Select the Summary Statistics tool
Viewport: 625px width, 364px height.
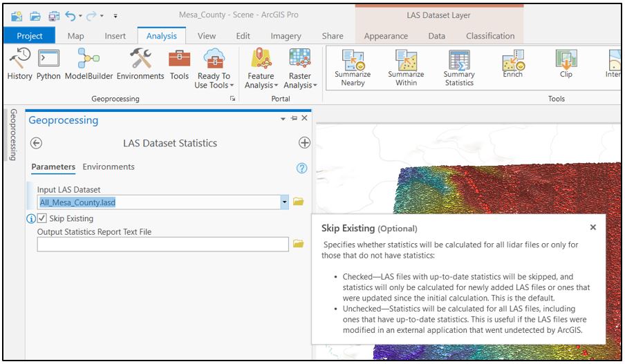click(x=459, y=68)
